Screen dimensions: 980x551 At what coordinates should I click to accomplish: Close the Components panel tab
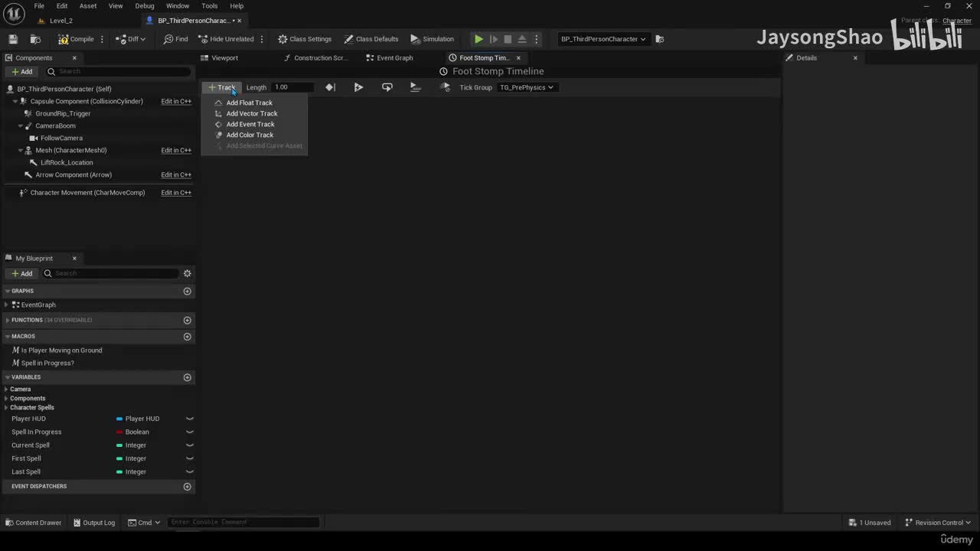click(x=74, y=58)
